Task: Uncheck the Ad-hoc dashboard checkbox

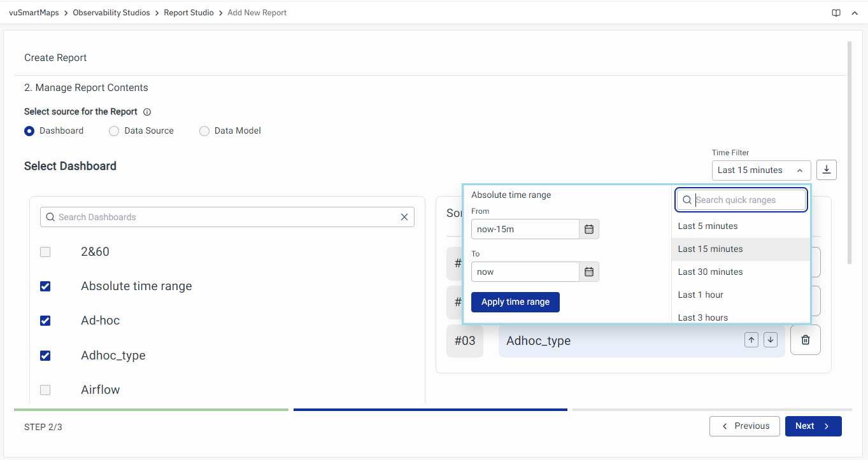Action: pos(45,321)
